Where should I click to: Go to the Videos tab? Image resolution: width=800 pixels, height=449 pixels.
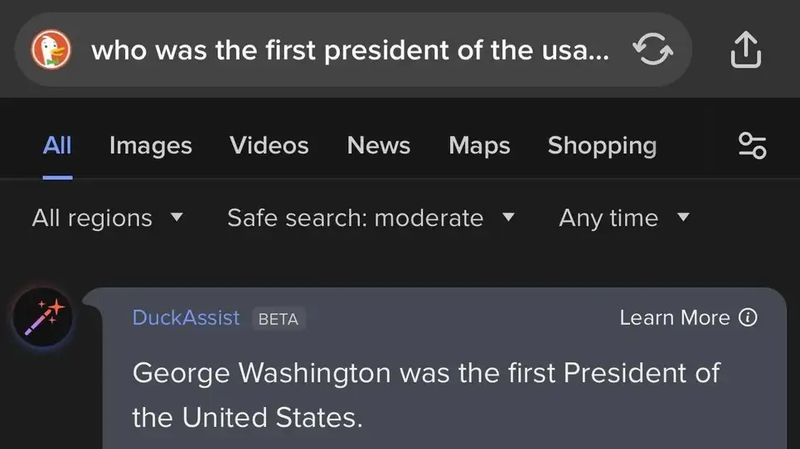point(269,145)
